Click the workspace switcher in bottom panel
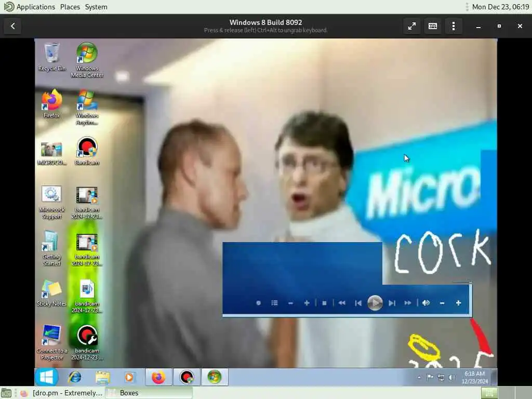 (506, 393)
